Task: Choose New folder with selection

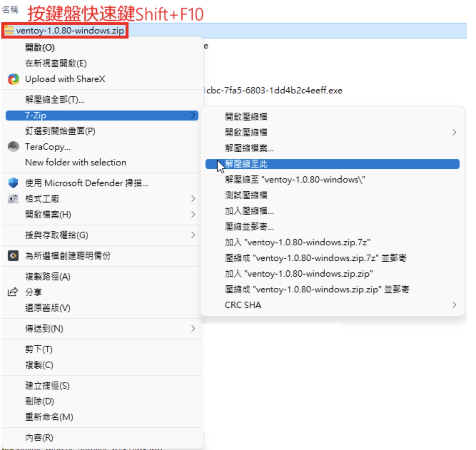Action: click(x=102, y=162)
